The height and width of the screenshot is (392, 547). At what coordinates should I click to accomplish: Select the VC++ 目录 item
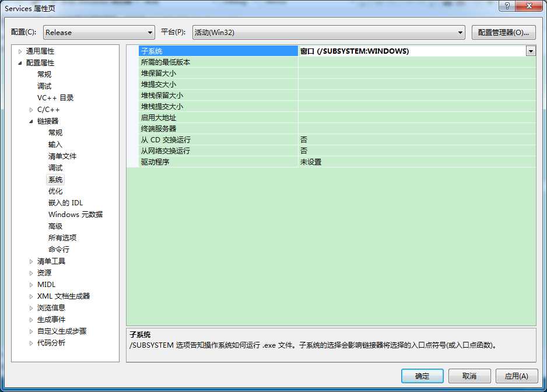[x=55, y=98]
